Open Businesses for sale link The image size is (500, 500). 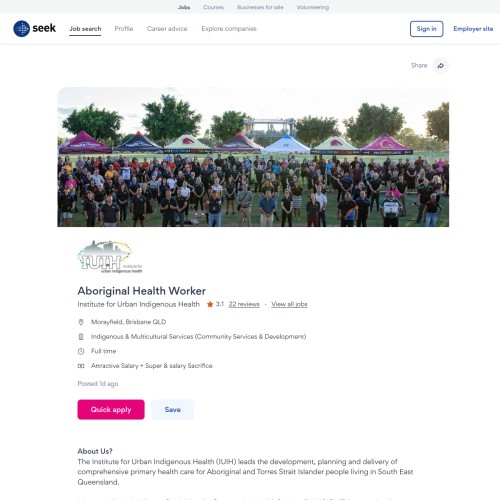(x=260, y=7)
